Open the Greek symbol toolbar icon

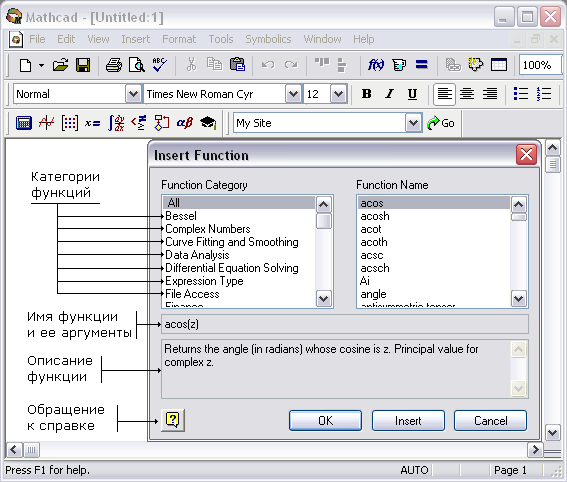pos(185,123)
